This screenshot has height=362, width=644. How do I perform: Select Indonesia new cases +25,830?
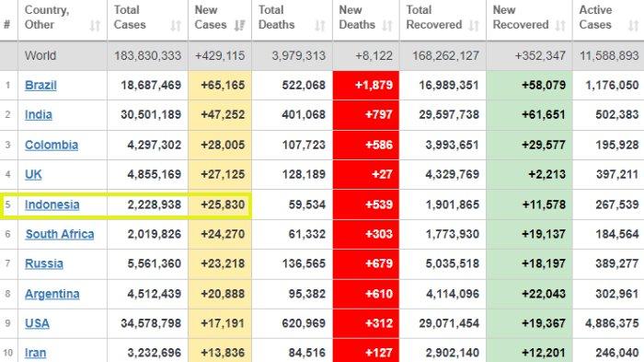click(223, 204)
